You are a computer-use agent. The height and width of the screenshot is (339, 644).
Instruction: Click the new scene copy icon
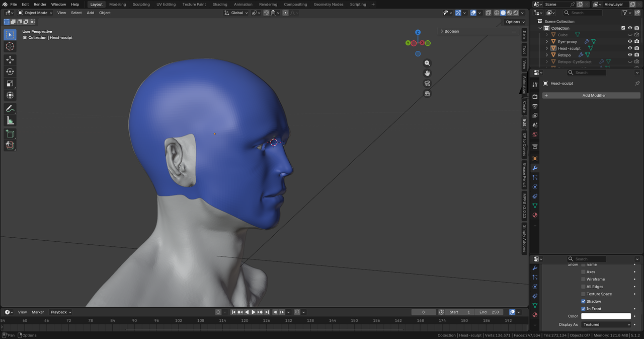point(580,4)
